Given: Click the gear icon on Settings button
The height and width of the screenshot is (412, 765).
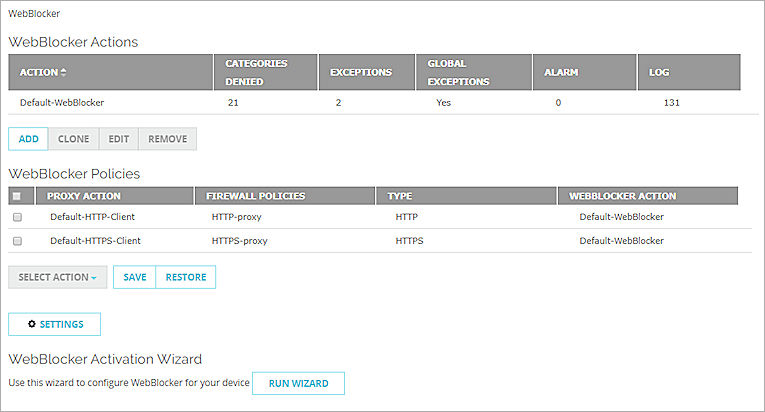Looking at the screenshot, I should 32,324.
